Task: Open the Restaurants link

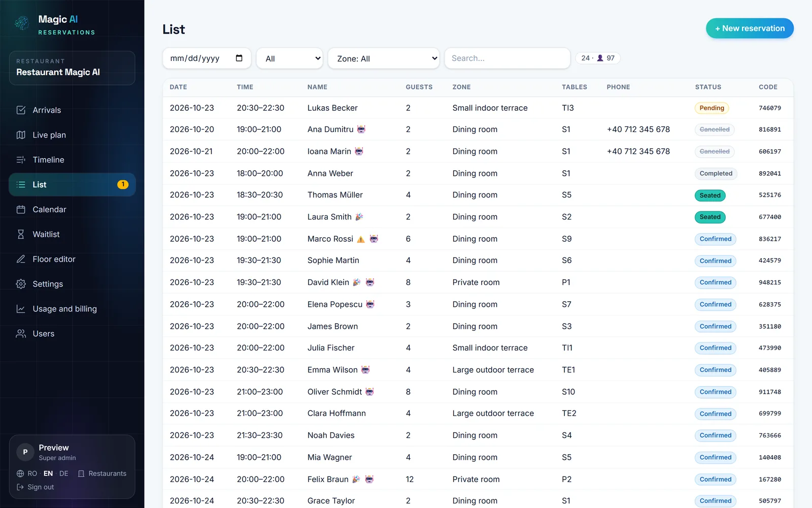Action: (x=103, y=473)
